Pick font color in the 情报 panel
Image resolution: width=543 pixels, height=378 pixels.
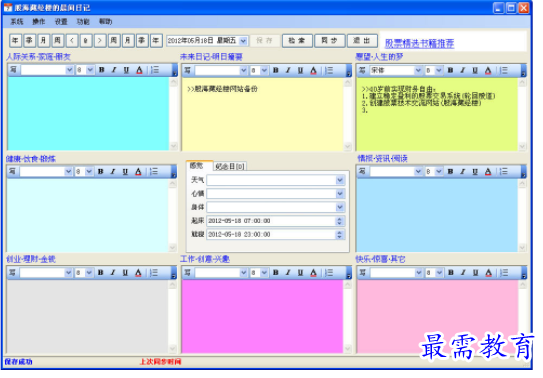pyautogui.click(x=488, y=172)
